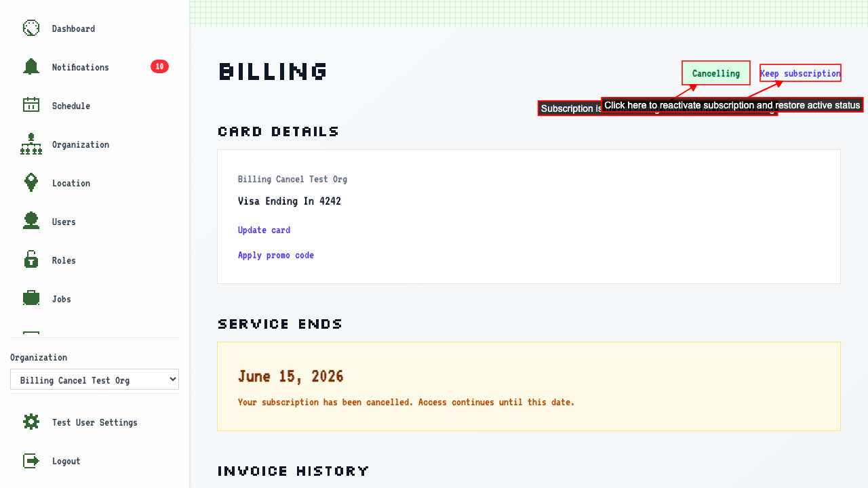868x488 pixels.
Task: Click the SERVICE ENDS heading
Action: click(x=280, y=324)
